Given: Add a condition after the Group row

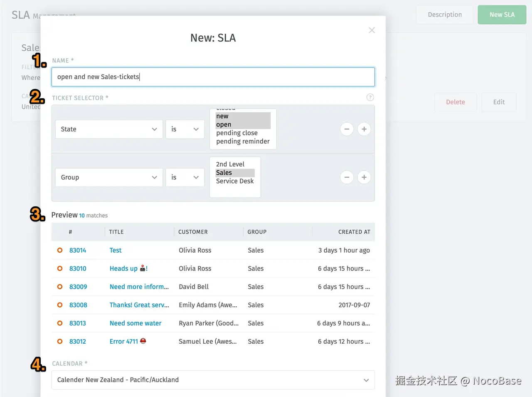Looking at the screenshot, I should (x=364, y=177).
